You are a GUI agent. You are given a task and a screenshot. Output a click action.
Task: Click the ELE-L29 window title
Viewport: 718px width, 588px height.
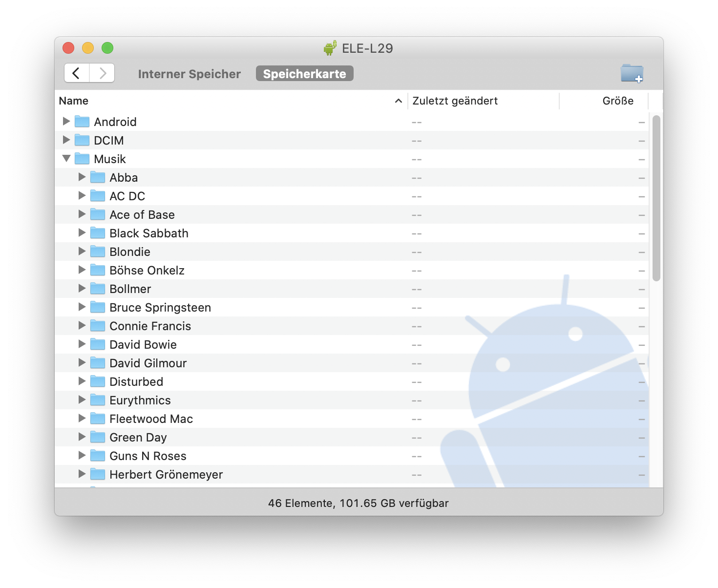(x=367, y=48)
